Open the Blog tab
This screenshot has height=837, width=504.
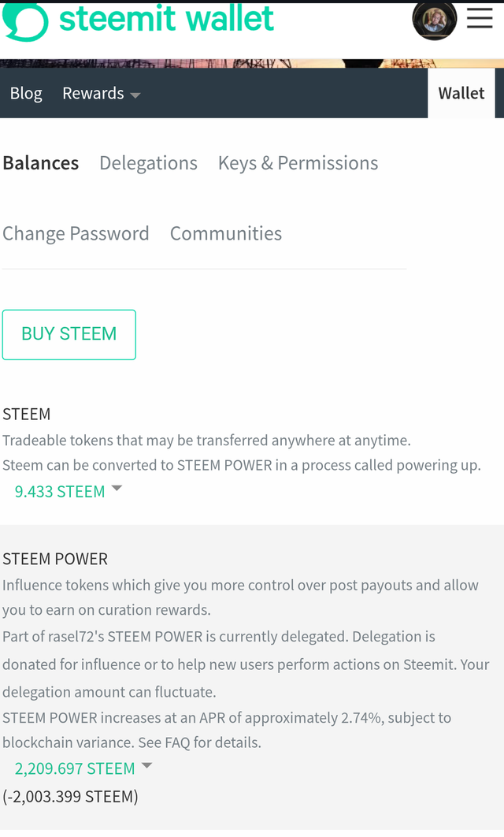(26, 94)
